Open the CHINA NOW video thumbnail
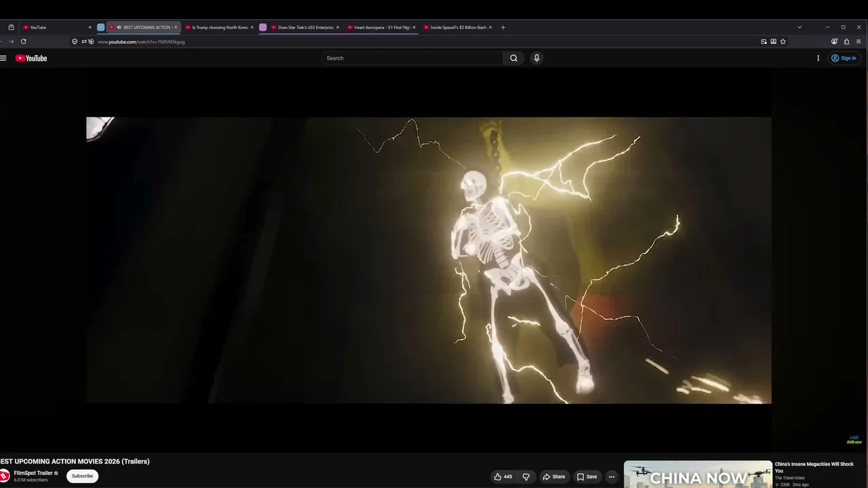The image size is (868, 488). click(x=698, y=474)
